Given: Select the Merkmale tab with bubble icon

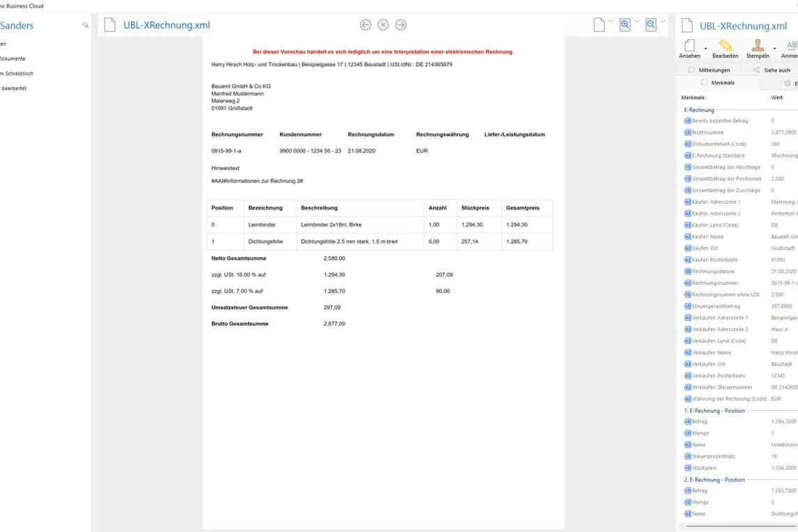Looking at the screenshot, I should coord(718,82).
